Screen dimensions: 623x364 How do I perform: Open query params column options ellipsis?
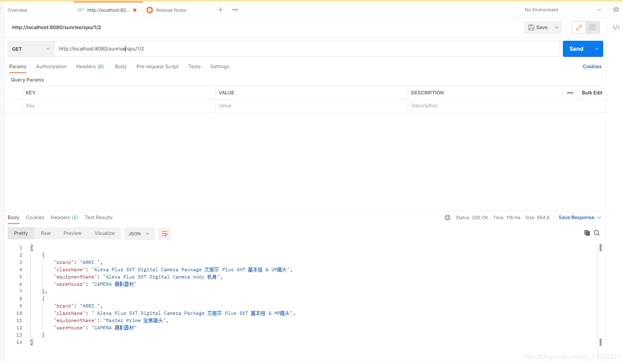570,93
